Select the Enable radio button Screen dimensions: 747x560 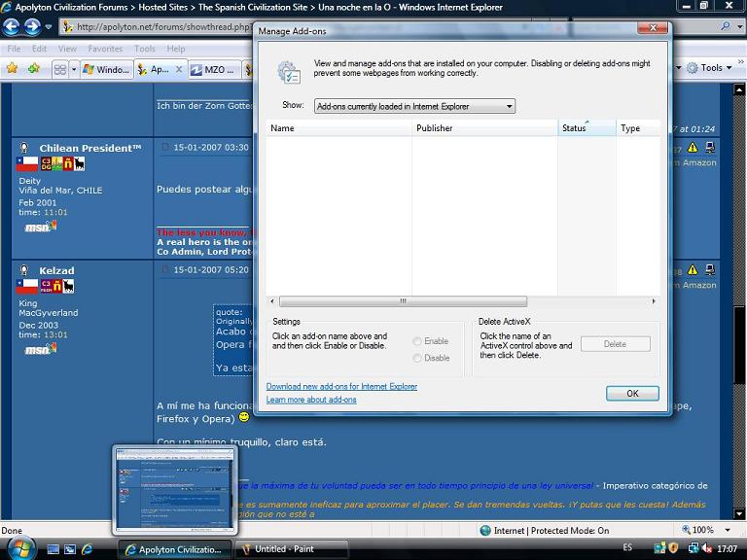point(418,341)
